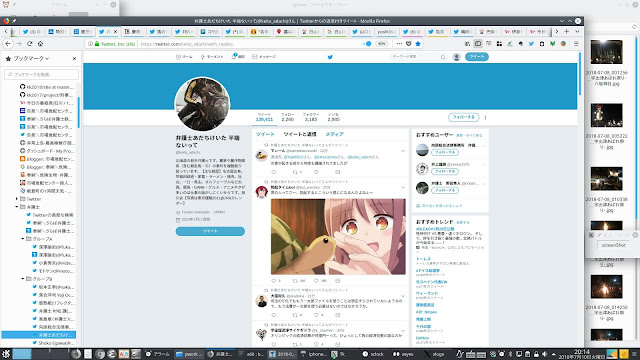Open the anime girl and turtle image

338,236
